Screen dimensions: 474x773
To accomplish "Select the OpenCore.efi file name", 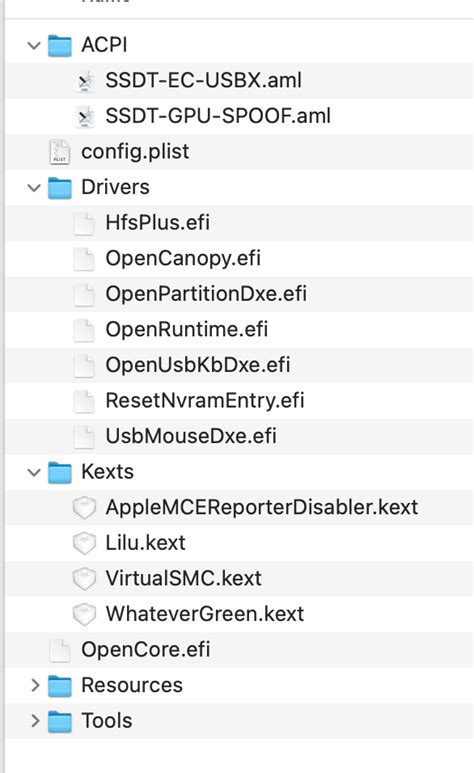I will pos(146,650).
